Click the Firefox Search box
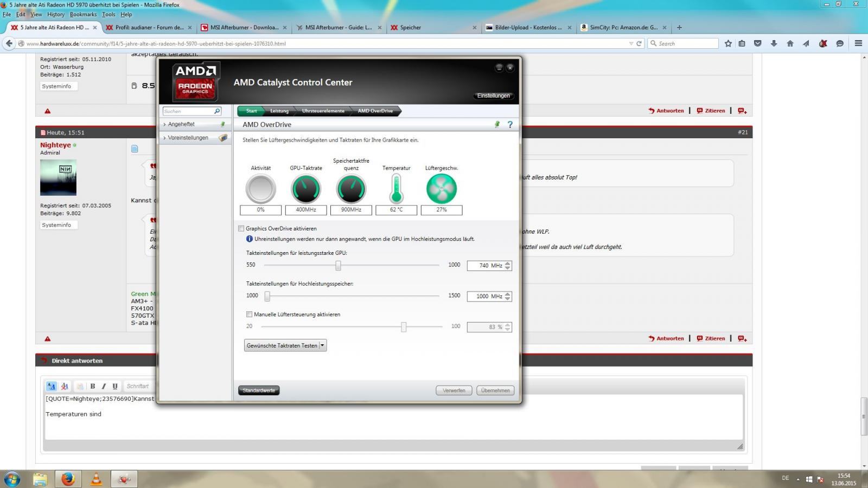868x488 pixels. [684, 43]
